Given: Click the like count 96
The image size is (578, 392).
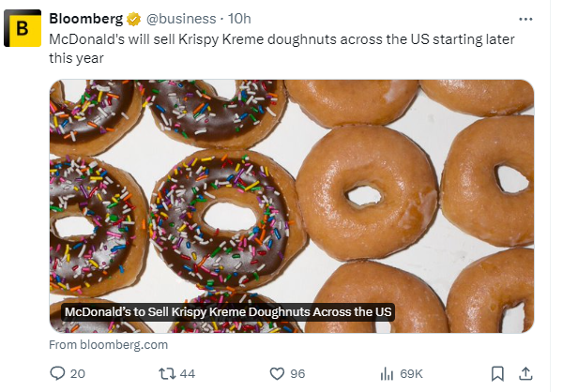Looking at the screenshot, I should point(297,373).
